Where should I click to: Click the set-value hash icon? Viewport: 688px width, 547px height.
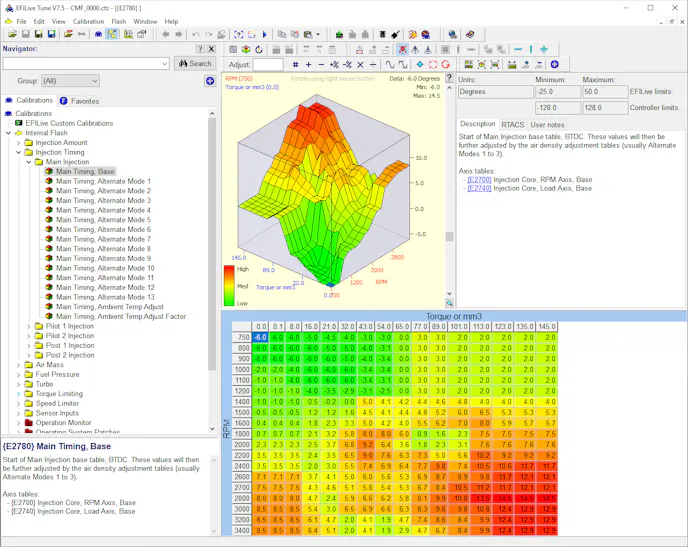295,64
